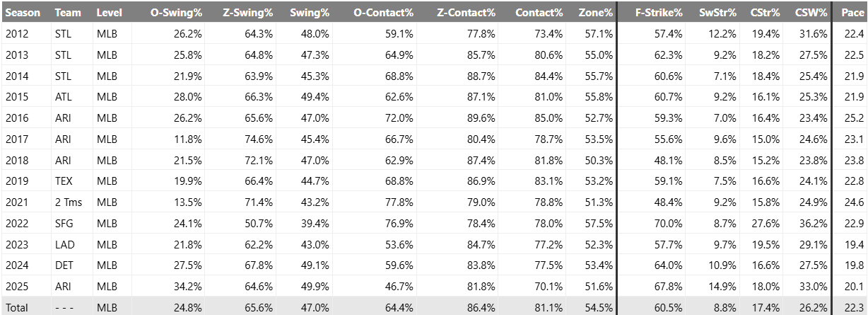
Task: Click the Team column header
Action: pyautogui.click(x=67, y=13)
